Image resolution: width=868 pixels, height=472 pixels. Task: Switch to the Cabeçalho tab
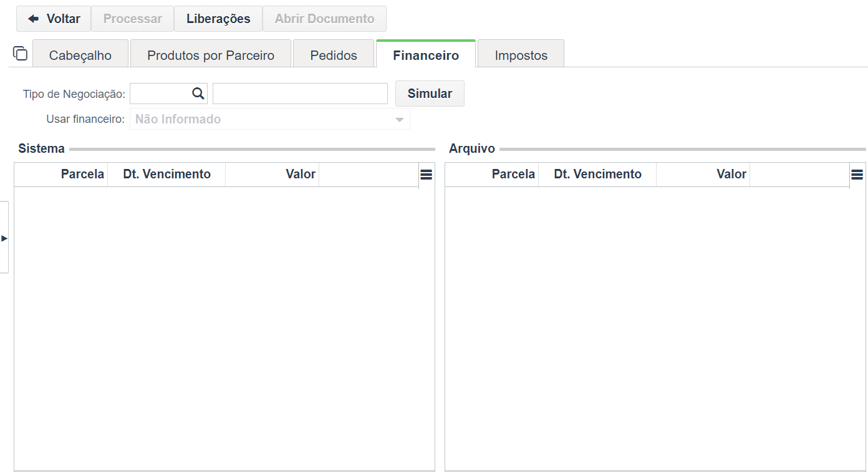tap(80, 55)
